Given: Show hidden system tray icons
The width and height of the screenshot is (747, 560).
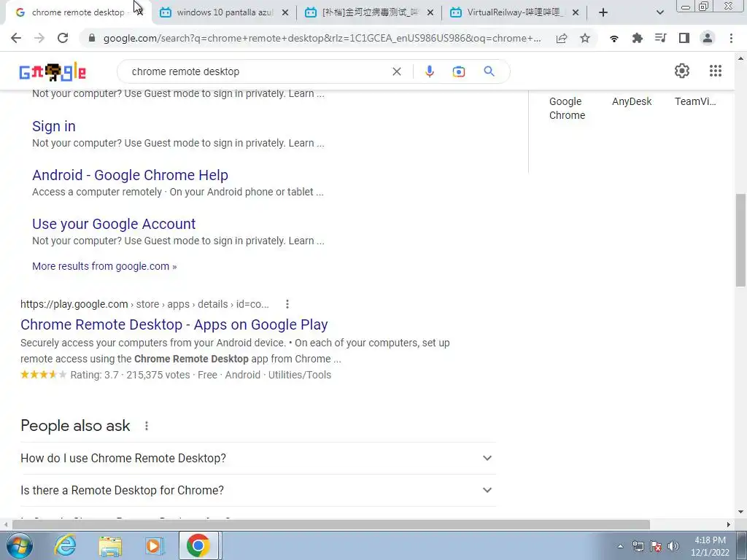Looking at the screenshot, I should click(620, 547).
